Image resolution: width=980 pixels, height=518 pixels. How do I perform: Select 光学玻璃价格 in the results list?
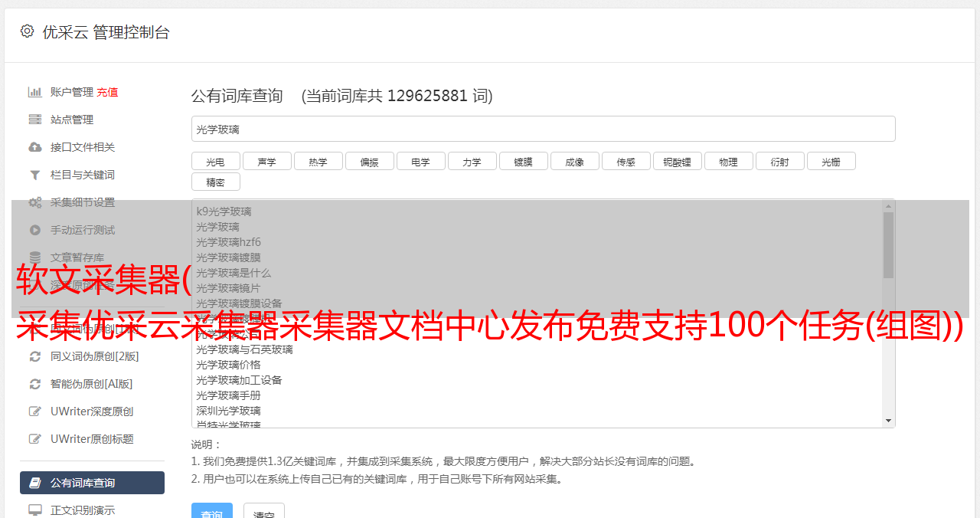(x=228, y=365)
